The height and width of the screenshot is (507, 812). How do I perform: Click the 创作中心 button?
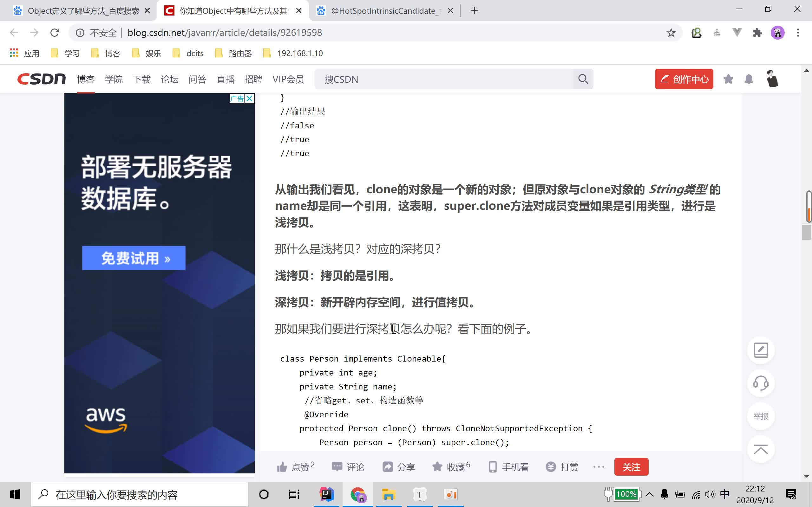pos(684,79)
